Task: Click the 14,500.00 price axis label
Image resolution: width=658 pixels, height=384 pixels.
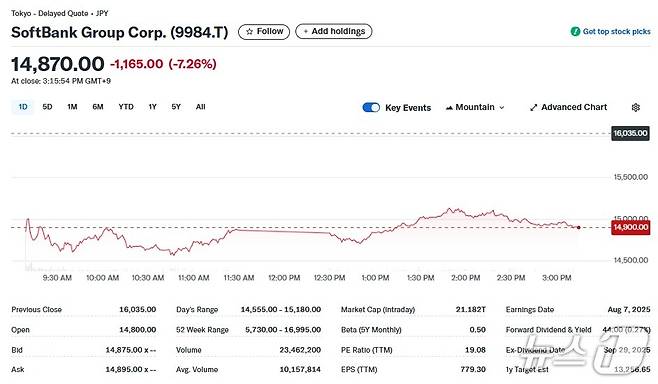Action: click(x=631, y=260)
